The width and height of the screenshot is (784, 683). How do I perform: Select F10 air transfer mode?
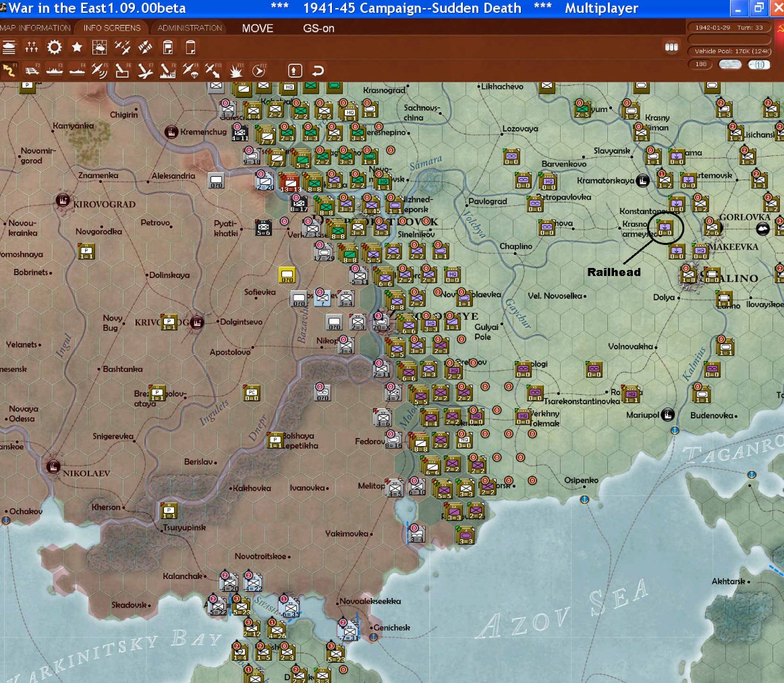pos(213,70)
